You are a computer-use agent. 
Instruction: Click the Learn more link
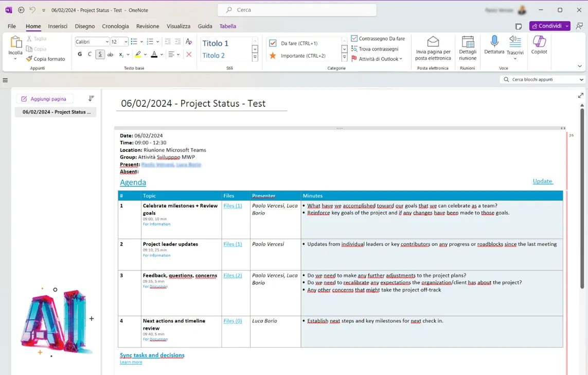point(131,362)
